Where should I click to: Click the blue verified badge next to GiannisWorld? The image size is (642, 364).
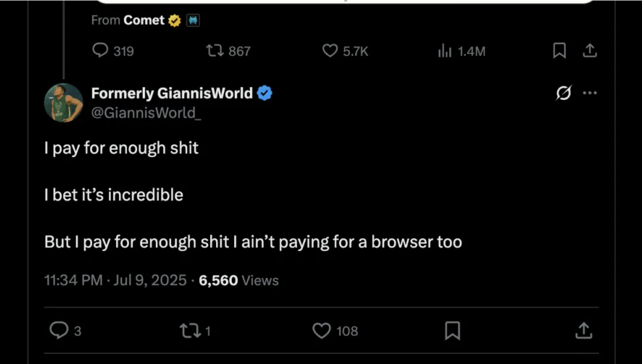(265, 93)
